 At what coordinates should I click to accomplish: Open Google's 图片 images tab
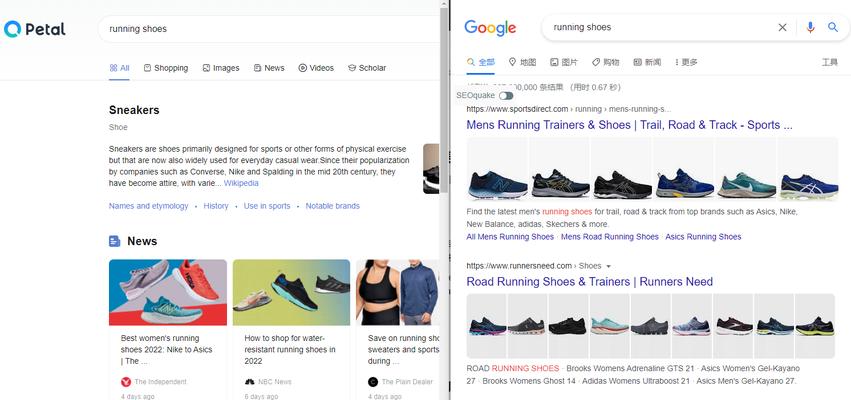tap(564, 62)
